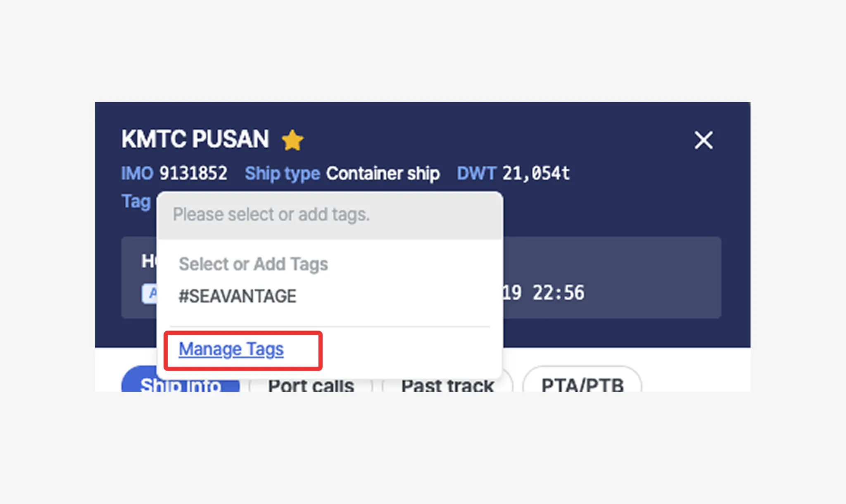Image resolution: width=846 pixels, height=504 pixels.
Task: Click the Tag label beside the dropdown
Action: tap(136, 202)
